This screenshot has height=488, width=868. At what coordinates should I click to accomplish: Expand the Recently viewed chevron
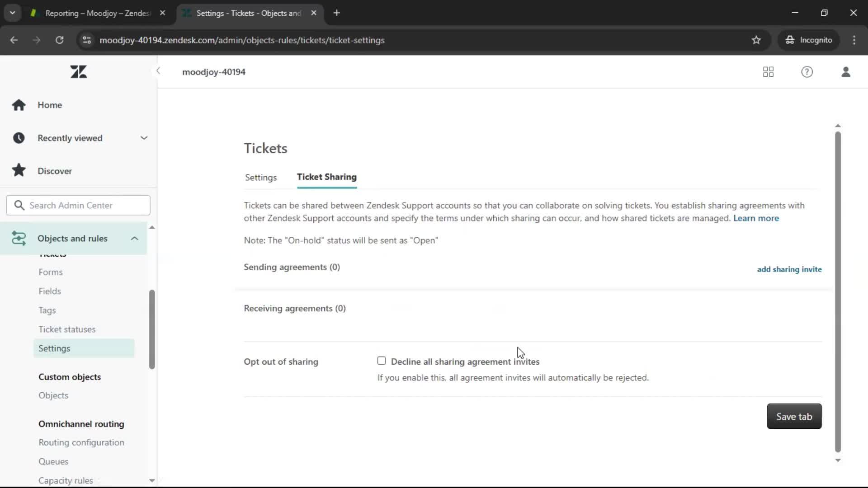point(144,138)
